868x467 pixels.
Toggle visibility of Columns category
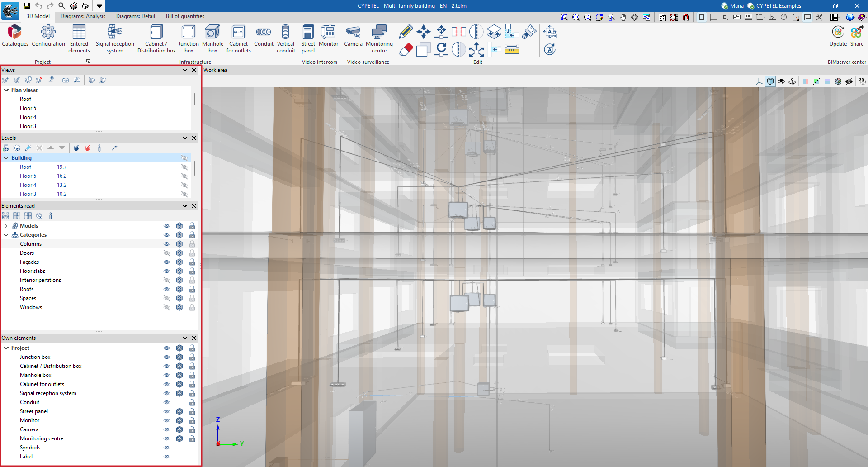(x=167, y=244)
